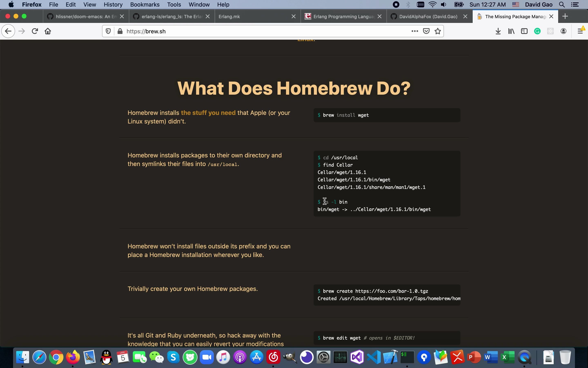
Task: Open the U.S. flag input source menu
Action: click(x=516, y=5)
